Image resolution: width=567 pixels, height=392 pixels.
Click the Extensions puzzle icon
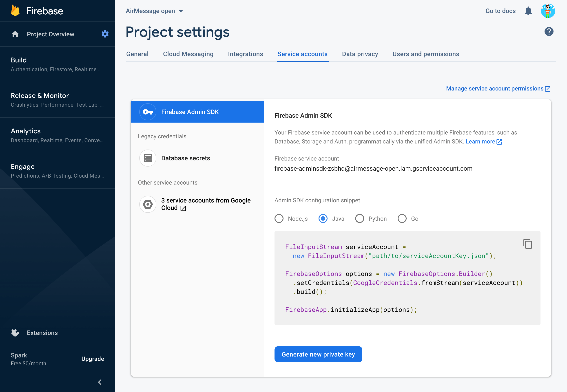click(15, 333)
